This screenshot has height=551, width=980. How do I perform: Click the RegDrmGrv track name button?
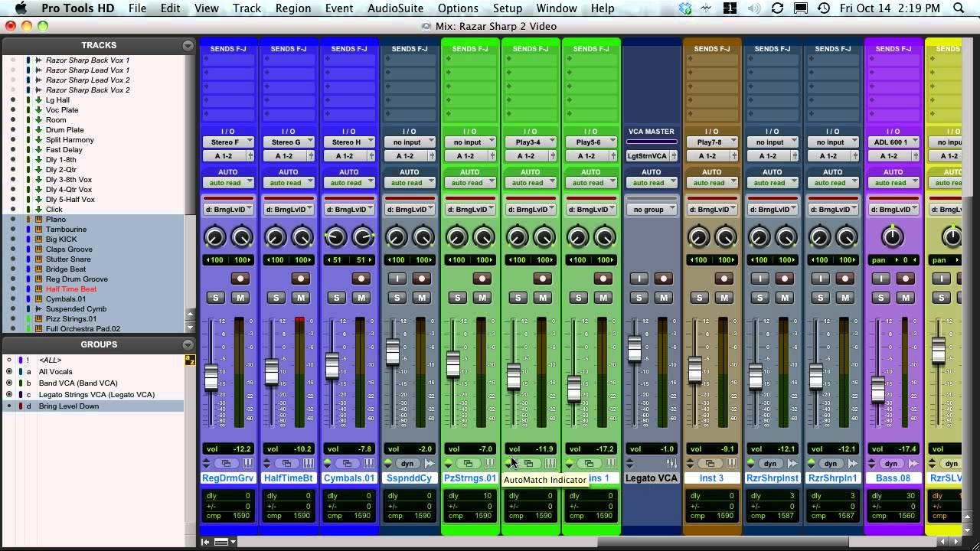[228, 478]
